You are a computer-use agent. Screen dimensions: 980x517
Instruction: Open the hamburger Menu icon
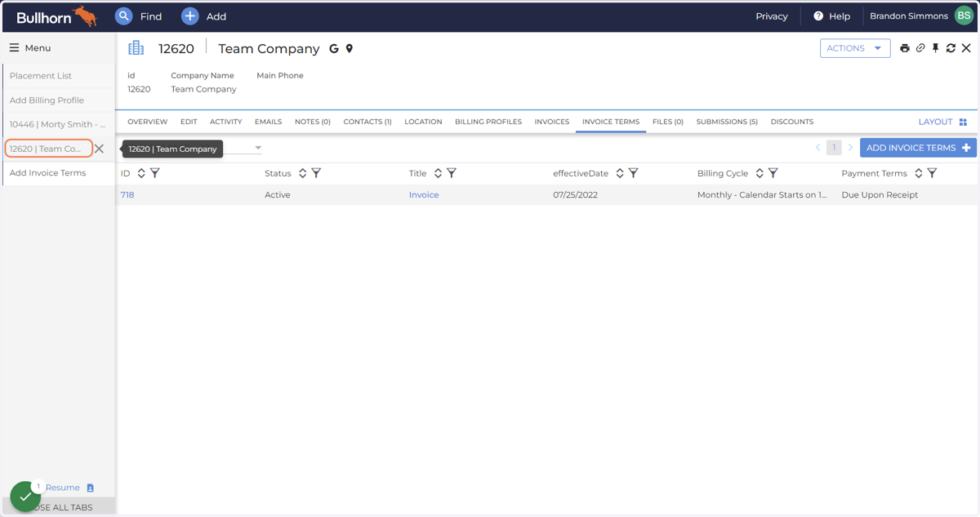tap(14, 47)
